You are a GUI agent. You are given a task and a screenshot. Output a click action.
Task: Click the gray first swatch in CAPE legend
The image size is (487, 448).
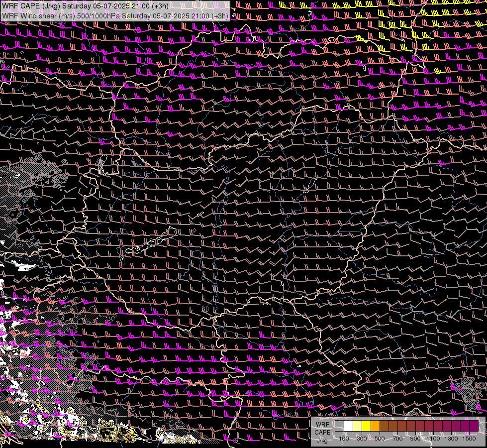pos(339,426)
